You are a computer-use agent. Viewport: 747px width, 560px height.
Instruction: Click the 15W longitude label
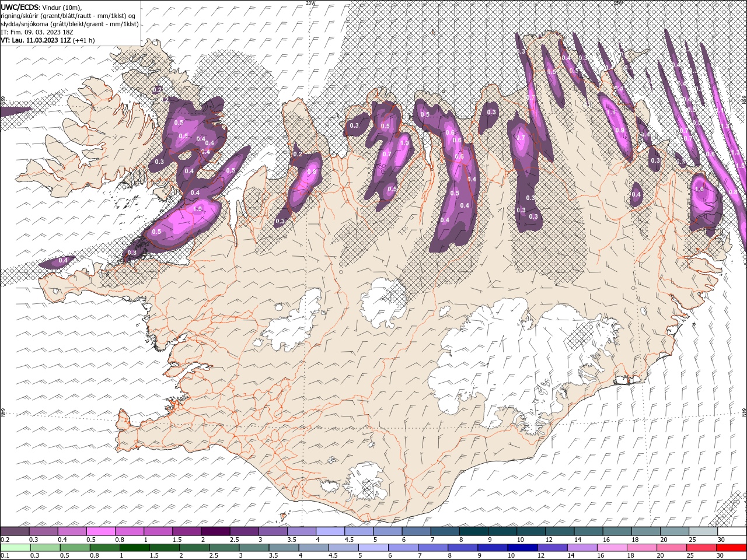tap(618, 2)
